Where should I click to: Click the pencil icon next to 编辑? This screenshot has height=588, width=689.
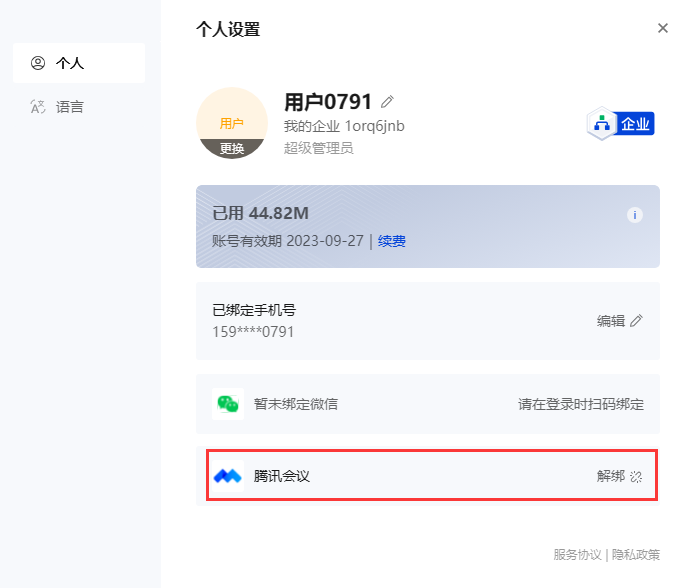[x=636, y=321]
